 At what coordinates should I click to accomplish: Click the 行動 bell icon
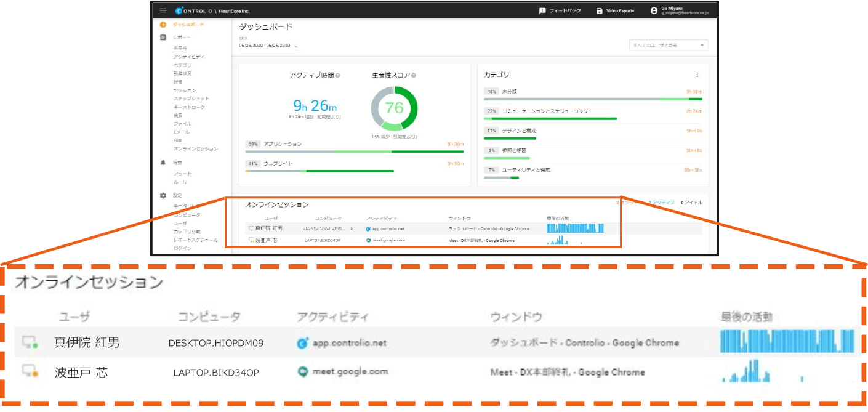click(163, 163)
